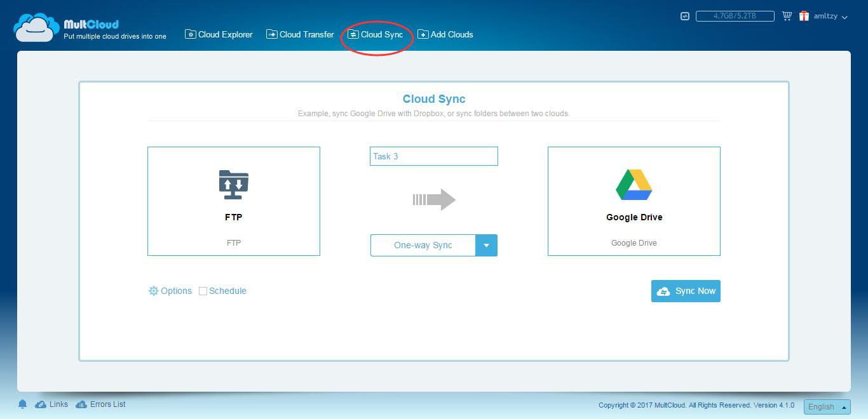Viewport: 868px width, 419px height.
Task: Switch to the Cloud Sync tab
Action: 376,34
